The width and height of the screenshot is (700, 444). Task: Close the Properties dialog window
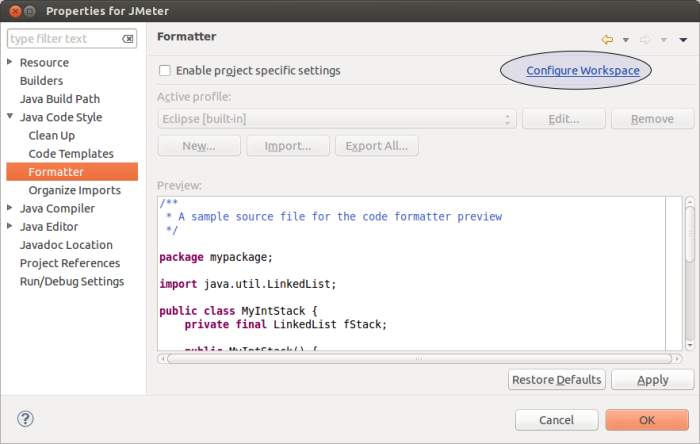[x=12, y=11]
